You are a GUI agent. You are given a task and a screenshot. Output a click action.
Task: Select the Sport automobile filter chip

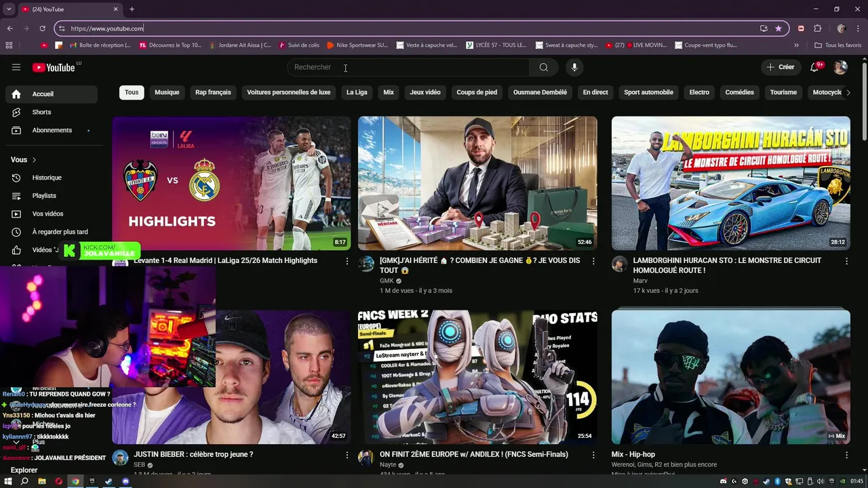click(x=649, y=92)
